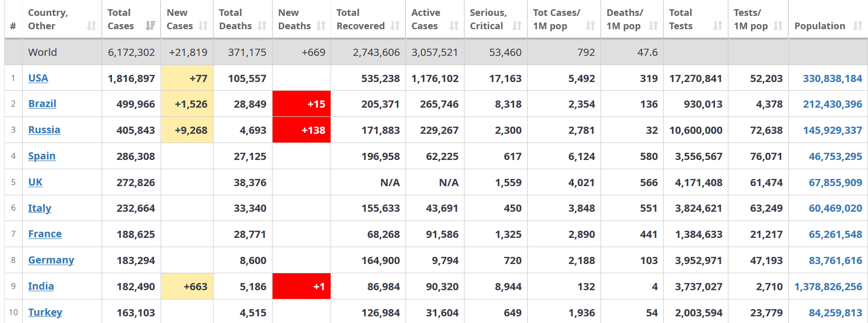The height and width of the screenshot is (323, 868).
Task: Sort the table by Country, Other column icon
Action: pyautogui.click(x=91, y=26)
